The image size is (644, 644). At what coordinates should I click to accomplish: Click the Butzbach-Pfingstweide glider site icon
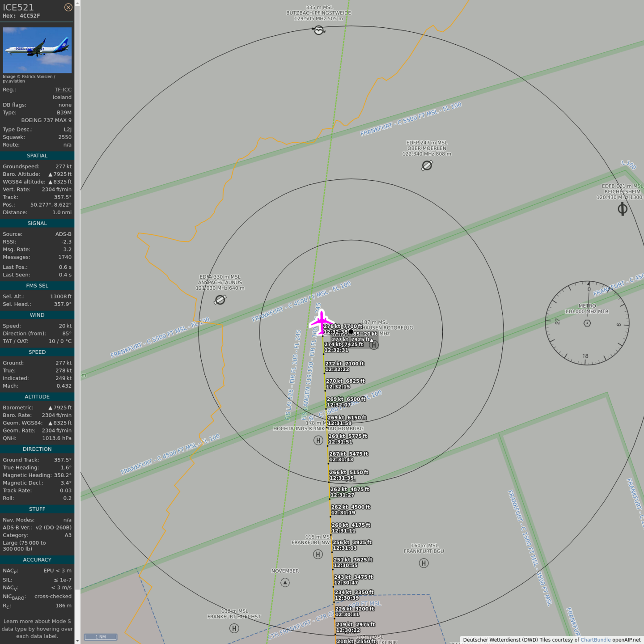click(x=318, y=30)
